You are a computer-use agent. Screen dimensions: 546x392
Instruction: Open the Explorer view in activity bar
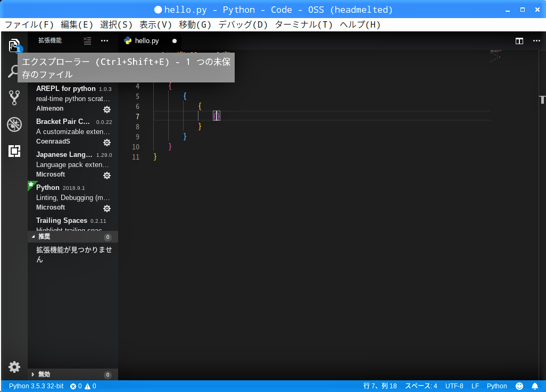(14, 46)
